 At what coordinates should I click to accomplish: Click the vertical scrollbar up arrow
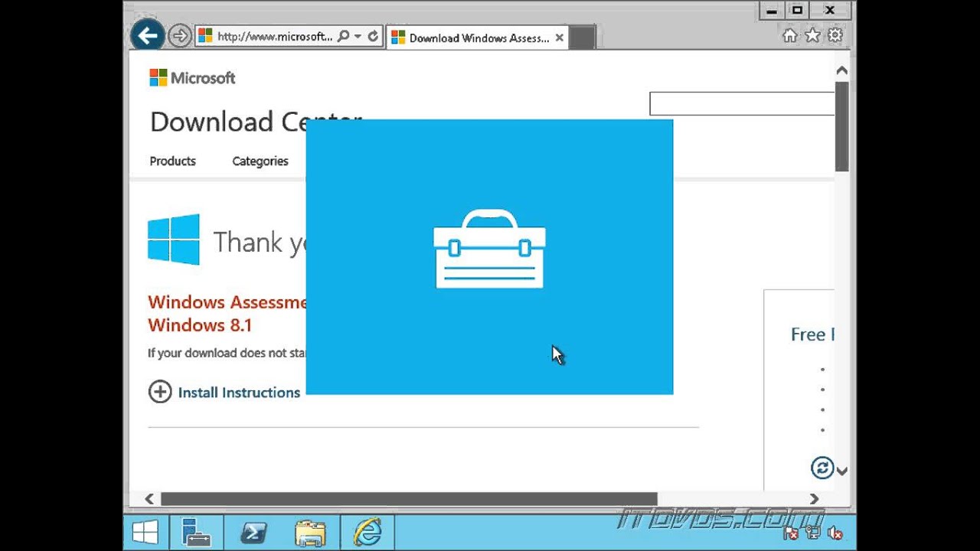point(842,70)
